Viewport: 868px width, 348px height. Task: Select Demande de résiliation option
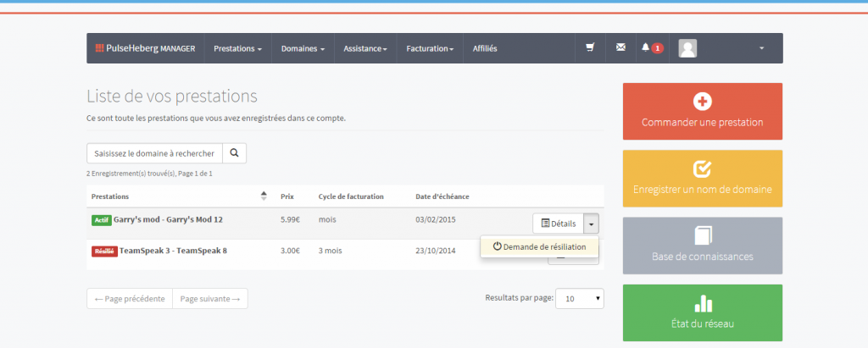pos(539,246)
